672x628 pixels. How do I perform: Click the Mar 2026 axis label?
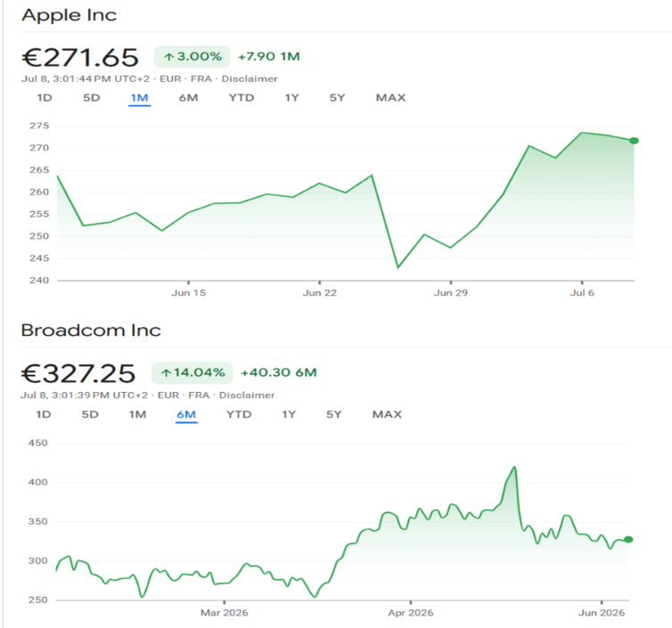(224, 613)
